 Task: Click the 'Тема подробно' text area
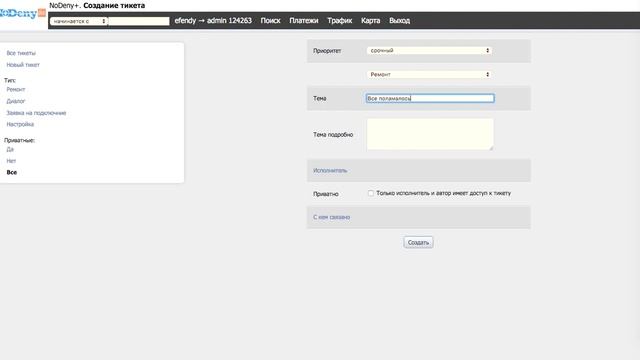point(430,134)
